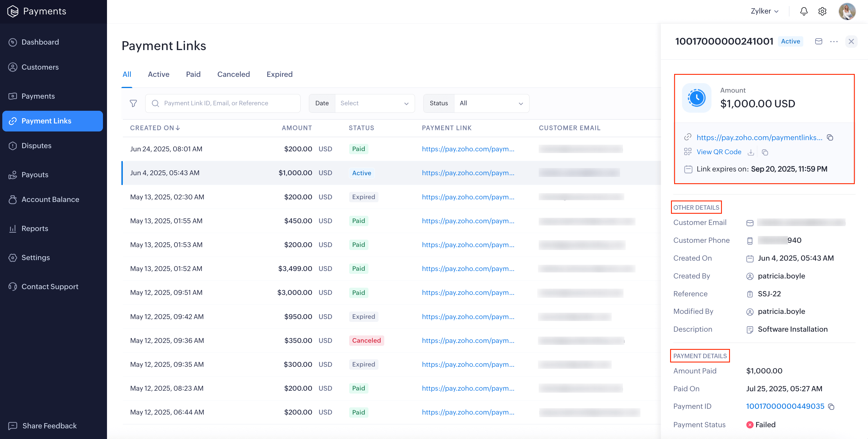Click the payment link search field
Image resolution: width=868 pixels, height=439 pixels.
point(223,104)
